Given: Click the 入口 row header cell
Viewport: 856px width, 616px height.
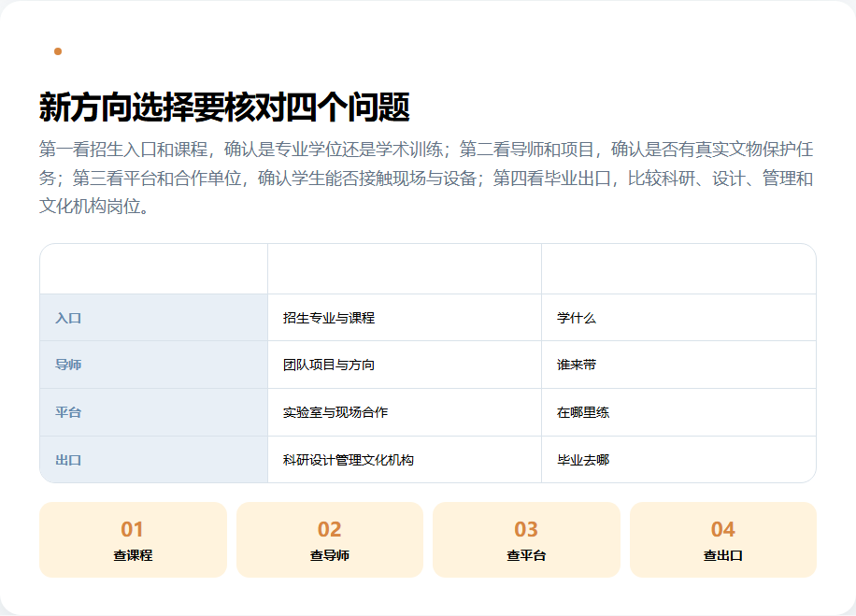Looking at the screenshot, I should (154, 318).
